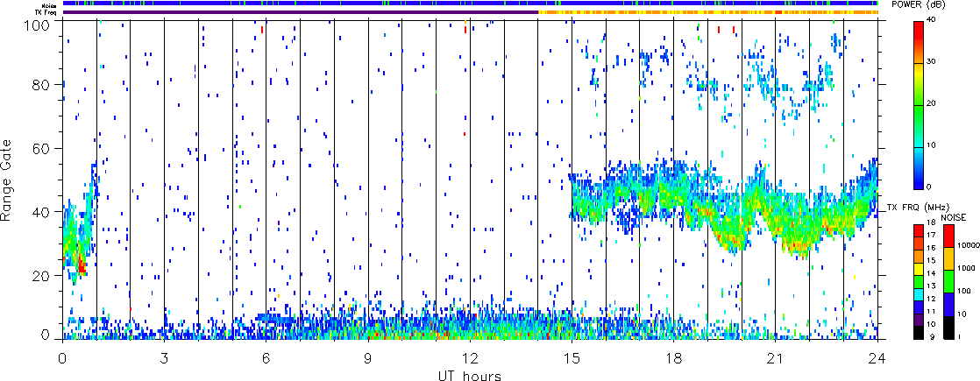Click the 'POWER (dB)' legend title
The image size is (980, 381).
point(919,5)
